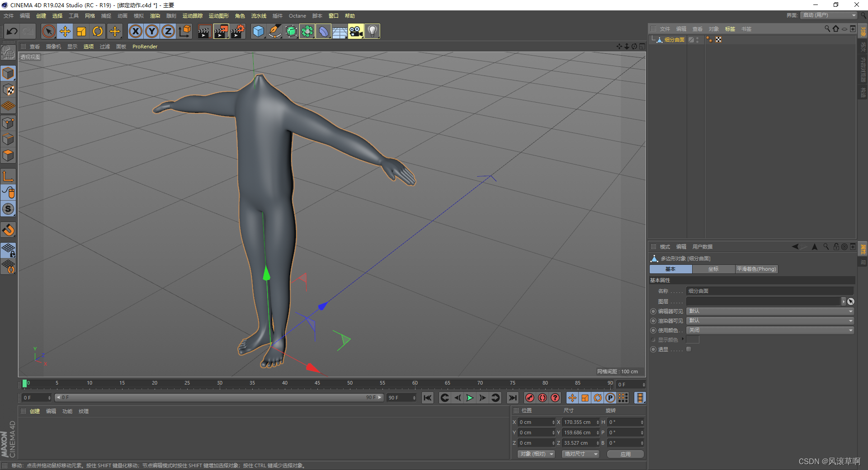Open the ProRender menu above the viewport
868x470 pixels.
[x=145, y=47]
